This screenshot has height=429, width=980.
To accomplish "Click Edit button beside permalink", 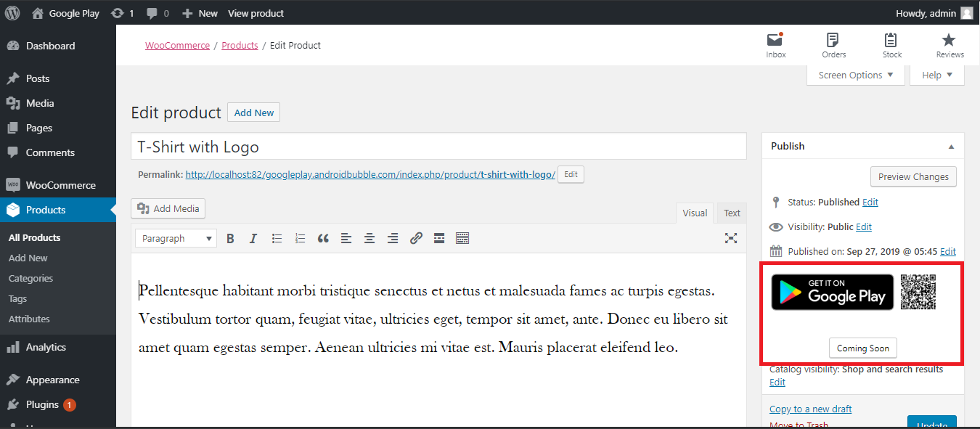I will tap(571, 175).
